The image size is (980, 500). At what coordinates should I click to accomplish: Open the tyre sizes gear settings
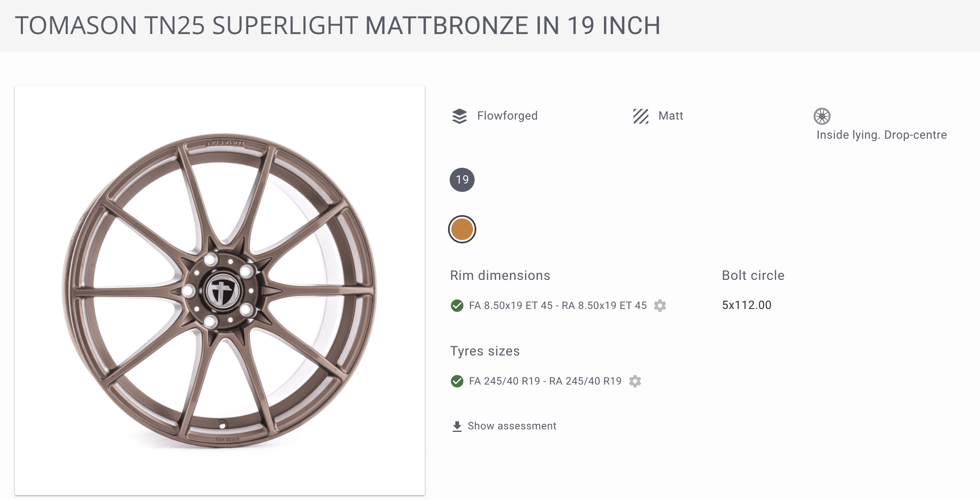click(x=635, y=381)
